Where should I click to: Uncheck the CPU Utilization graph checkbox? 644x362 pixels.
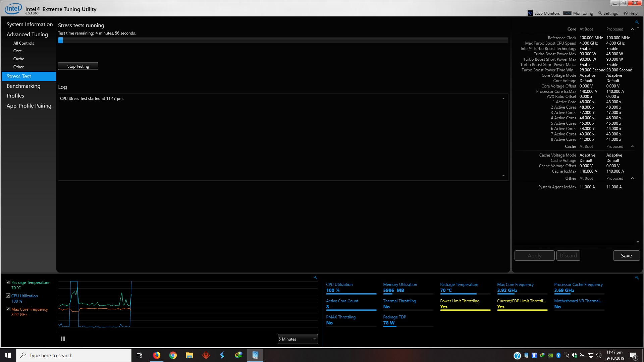pos(8,296)
